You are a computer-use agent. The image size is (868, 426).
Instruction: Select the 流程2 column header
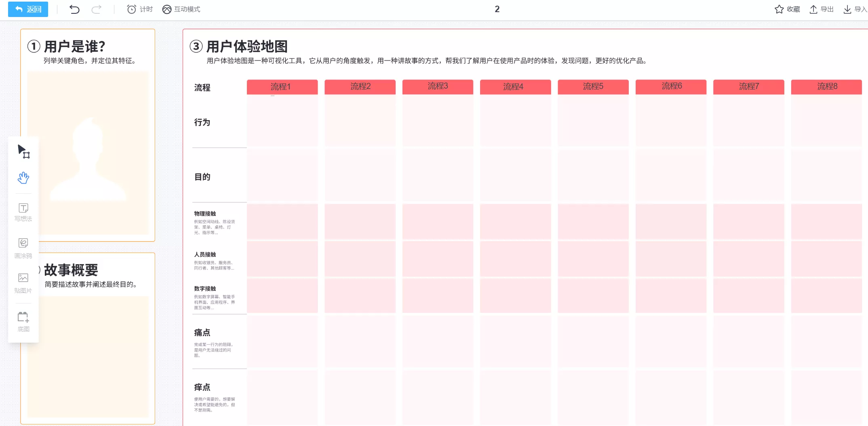point(360,87)
